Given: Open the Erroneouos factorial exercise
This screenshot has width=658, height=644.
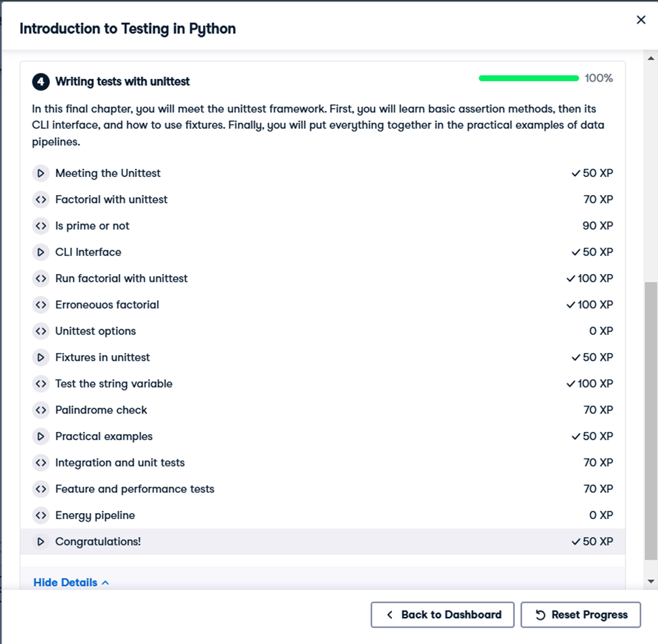Looking at the screenshot, I should tap(323, 305).
